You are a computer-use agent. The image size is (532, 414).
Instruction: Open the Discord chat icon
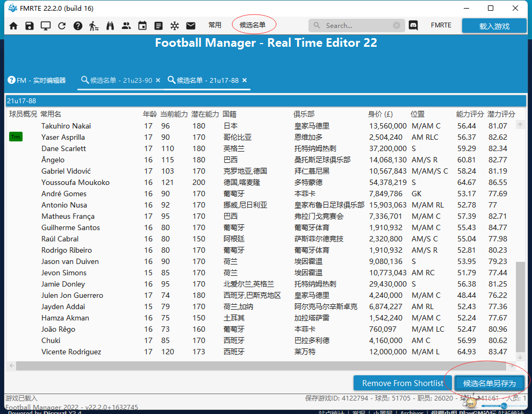(x=413, y=25)
